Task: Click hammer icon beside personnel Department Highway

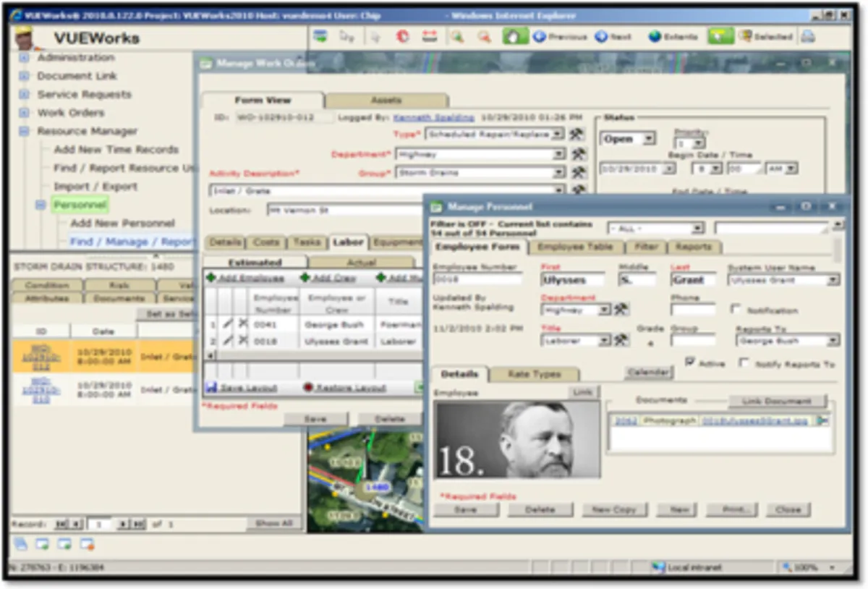Action: (x=621, y=310)
